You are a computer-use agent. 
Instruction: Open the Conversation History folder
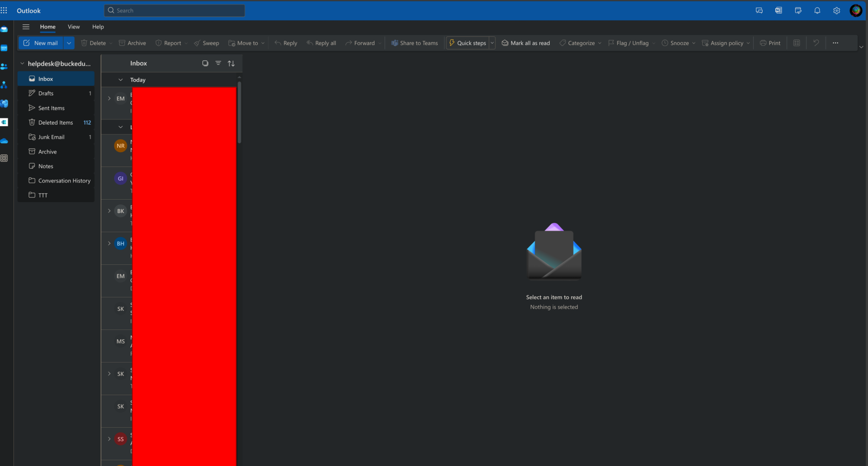[x=56, y=181]
